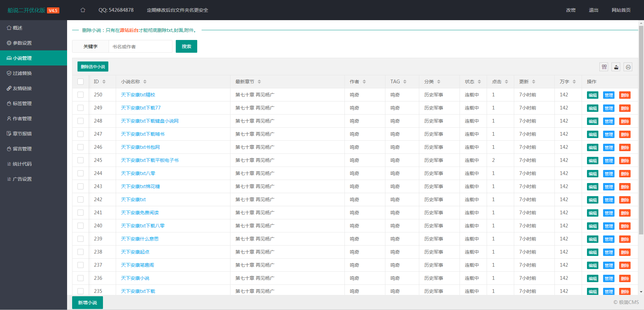Image resolution: width=644 pixels, height=310 pixels.
Task: Check the box for novel ID 243
Action: tap(80, 186)
